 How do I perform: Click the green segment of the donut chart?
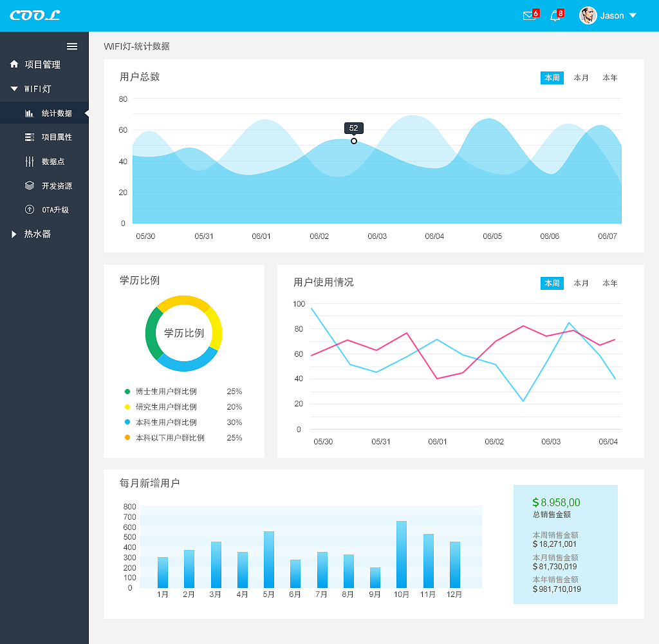(x=152, y=332)
